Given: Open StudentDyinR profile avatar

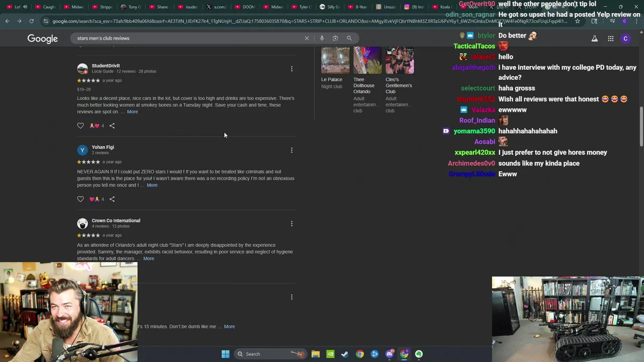Looking at the screenshot, I should click(83, 68).
